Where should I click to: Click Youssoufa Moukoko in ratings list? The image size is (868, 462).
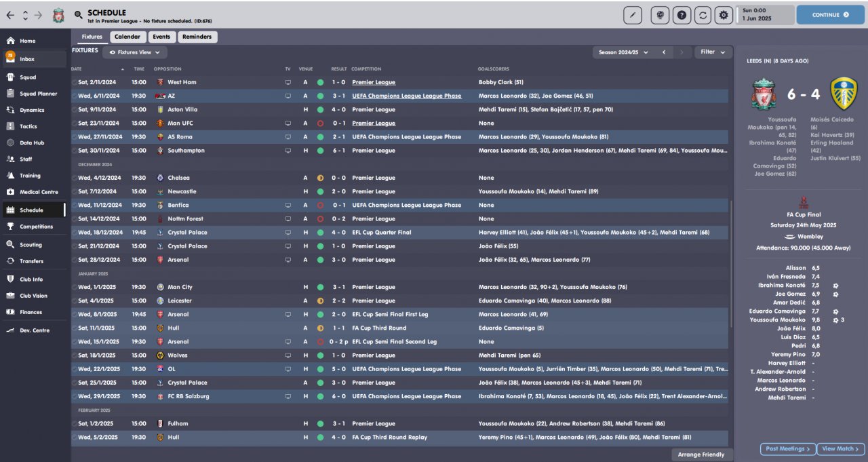tap(777, 320)
